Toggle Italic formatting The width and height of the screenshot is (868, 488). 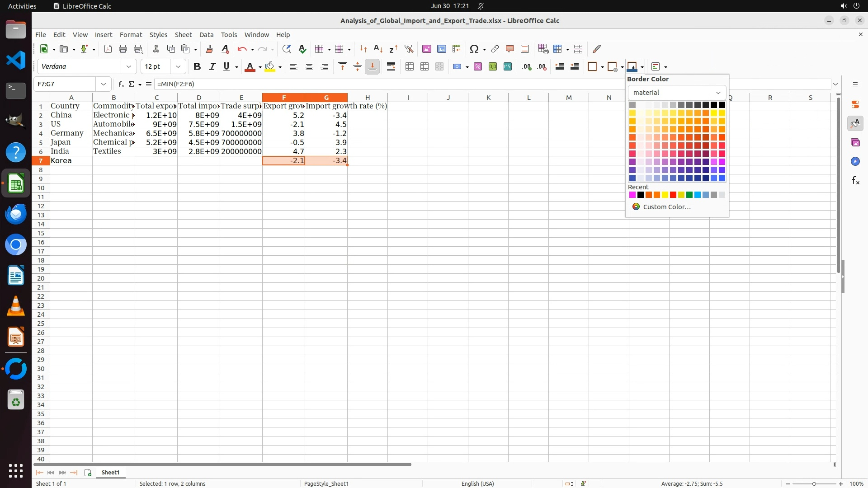[212, 67]
